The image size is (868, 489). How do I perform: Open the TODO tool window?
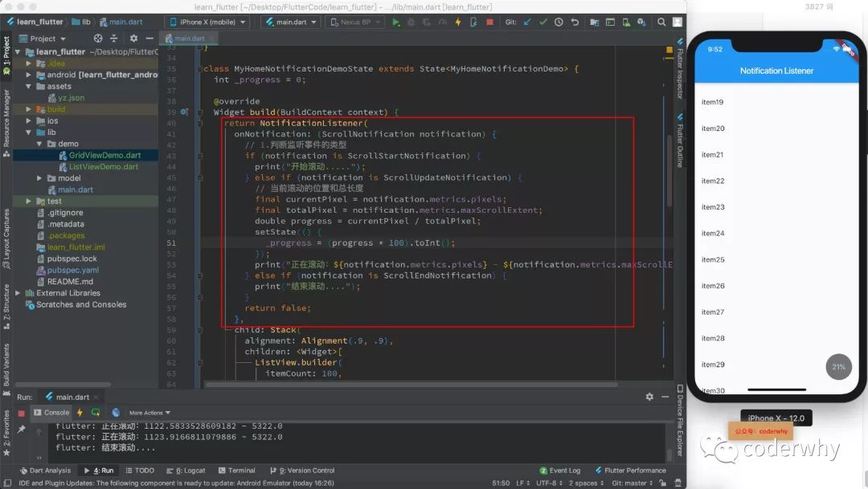[140, 471]
